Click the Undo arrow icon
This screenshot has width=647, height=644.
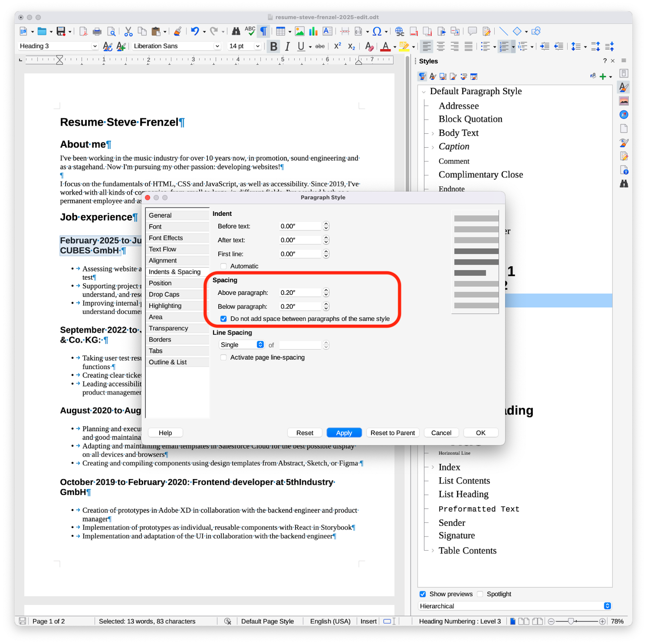tap(195, 31)
